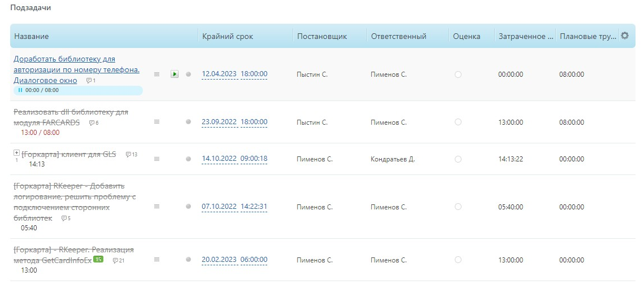Click green 15 badge on GetCardInfoEx task
The height and width of the screenshot is (289, 644).
point(98,259)
